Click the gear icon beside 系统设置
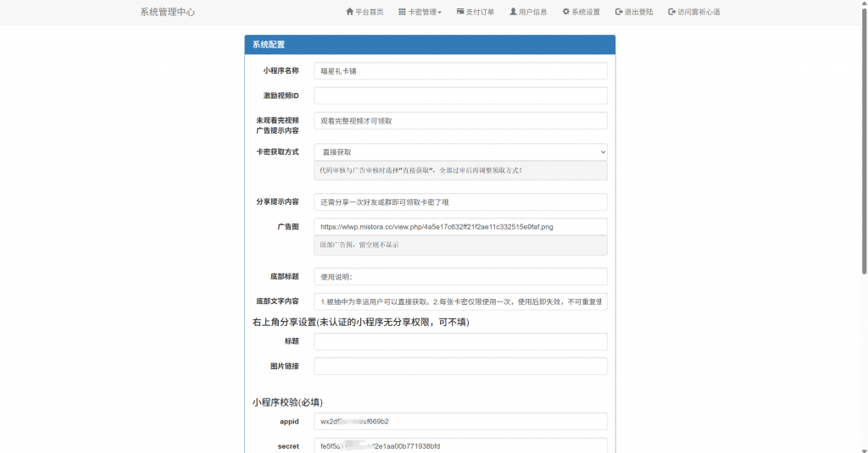Viewport: 868px width, 453px height. 566,12
